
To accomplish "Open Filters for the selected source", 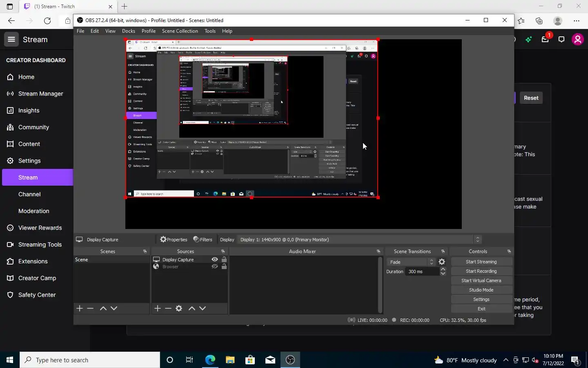I will tap(203, 240).
